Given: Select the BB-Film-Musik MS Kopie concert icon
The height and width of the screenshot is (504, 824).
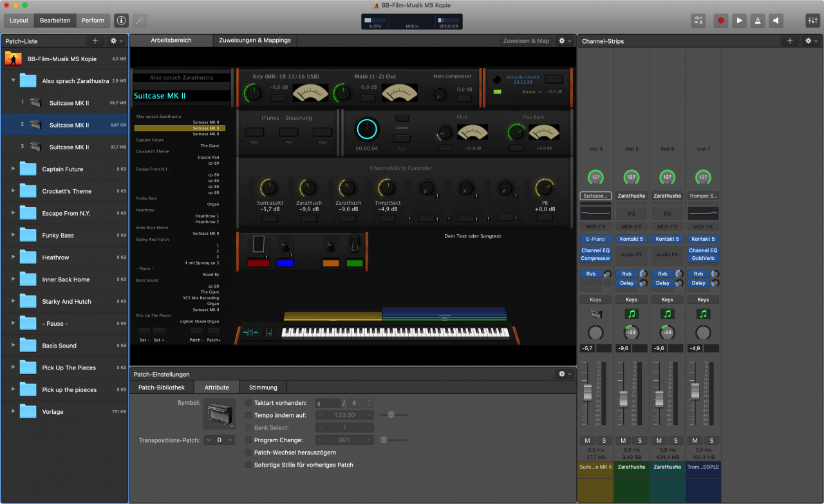Looking at the screenshot, I should coord(14,59).
